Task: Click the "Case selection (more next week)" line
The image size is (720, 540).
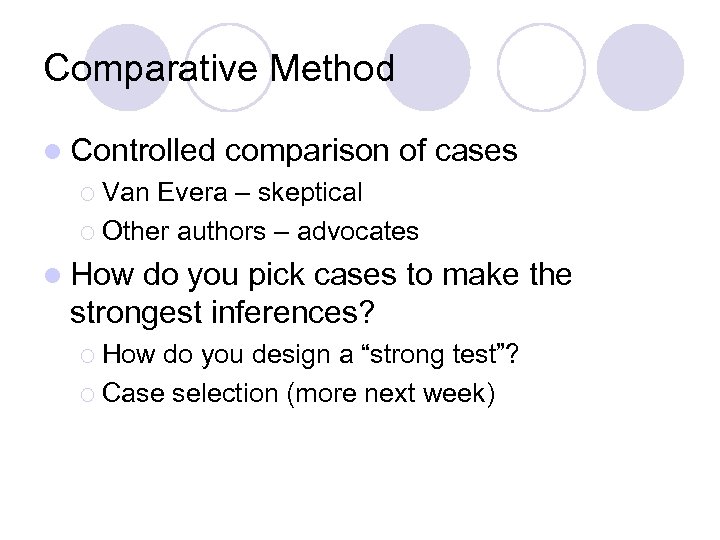Action: (x=298, y=392)
